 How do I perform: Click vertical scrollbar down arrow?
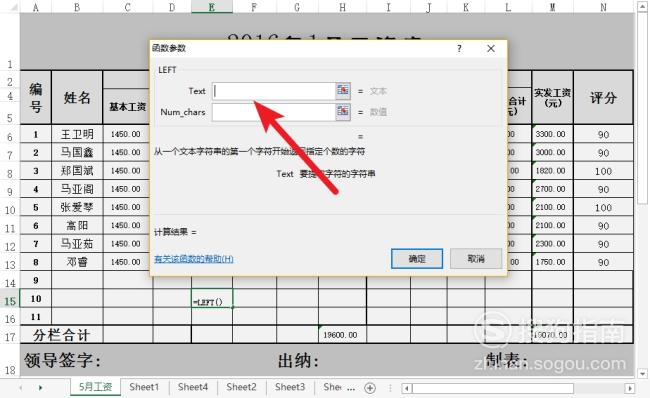pyautogui.click(x=643, y=373)
